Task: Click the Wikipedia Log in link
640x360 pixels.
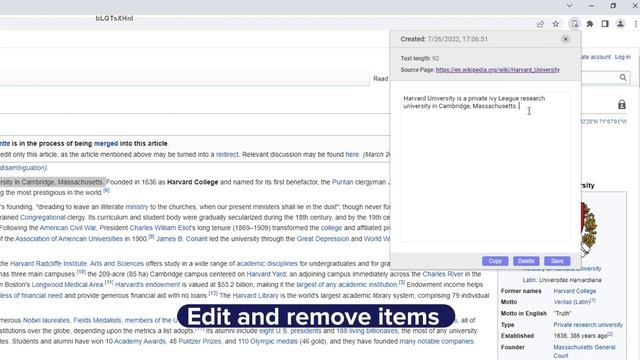Action: click(622, 57)
